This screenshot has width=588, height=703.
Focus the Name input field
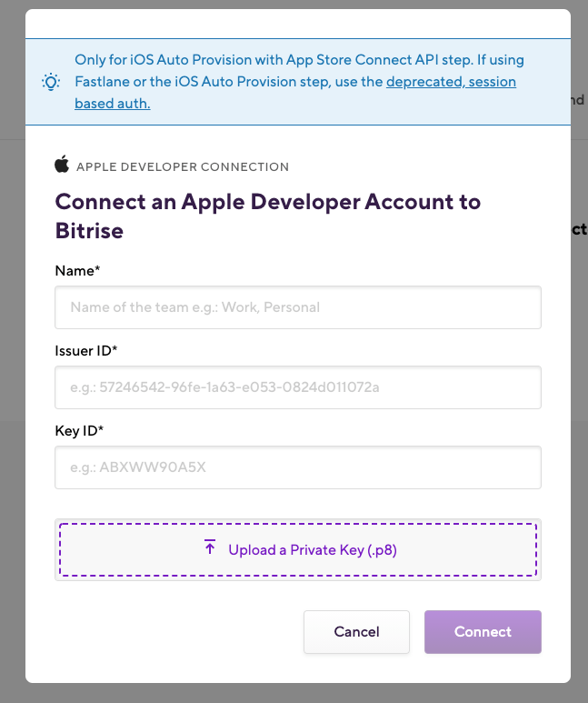pyautogui.click(x=298, y=307)
